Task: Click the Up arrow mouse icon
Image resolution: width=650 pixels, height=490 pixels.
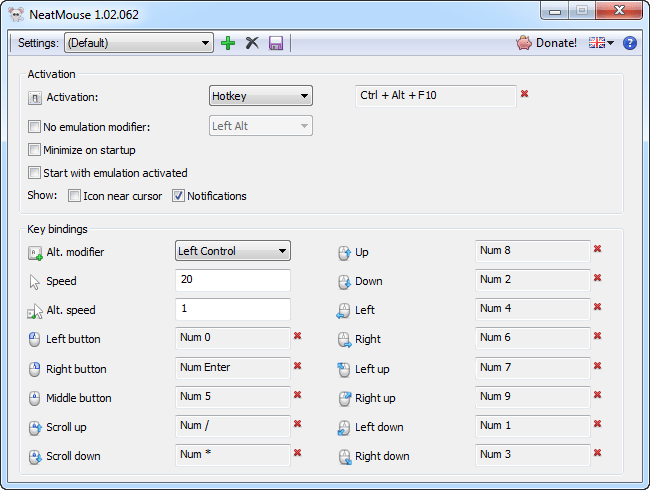Action: [344, 252]
